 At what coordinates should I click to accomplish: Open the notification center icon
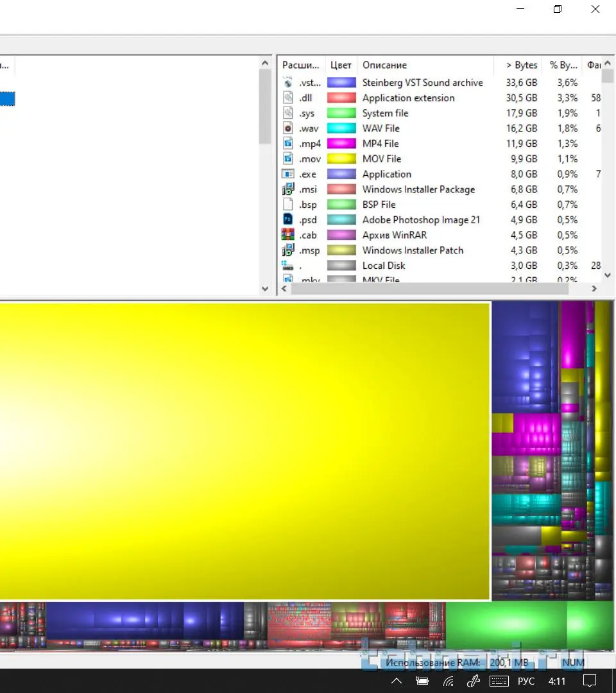590,681
